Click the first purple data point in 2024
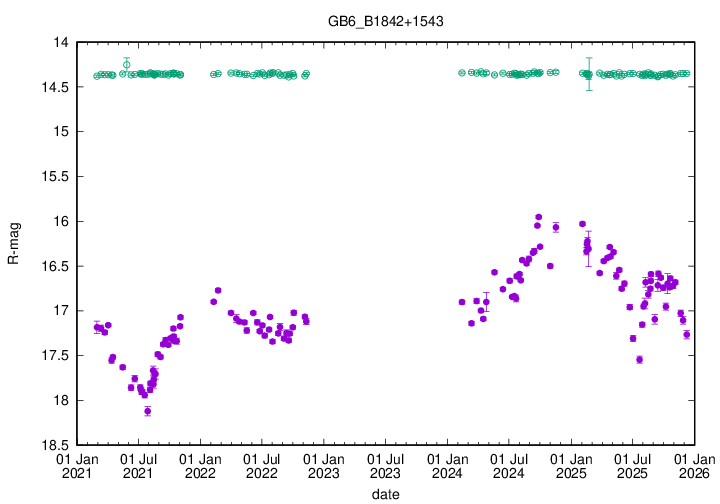Image resolution: width=720 pixels, height=504 pixels. (461, 301)
